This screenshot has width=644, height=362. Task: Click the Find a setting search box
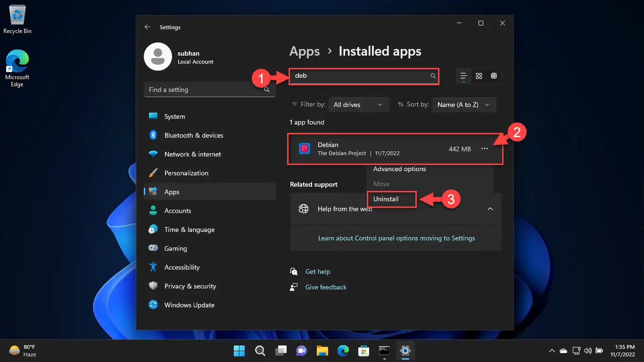pyautogui.click(x=209, y=90)
